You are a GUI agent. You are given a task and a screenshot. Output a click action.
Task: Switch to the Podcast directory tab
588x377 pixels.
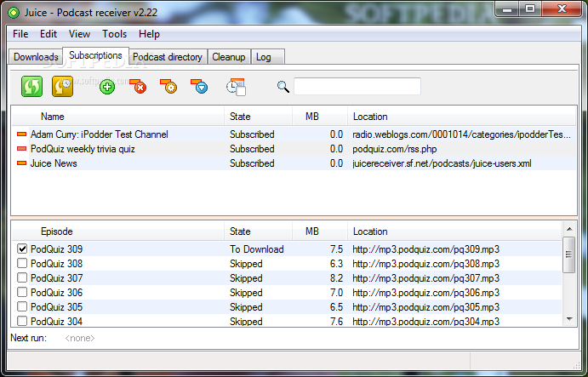click(168, 57)
